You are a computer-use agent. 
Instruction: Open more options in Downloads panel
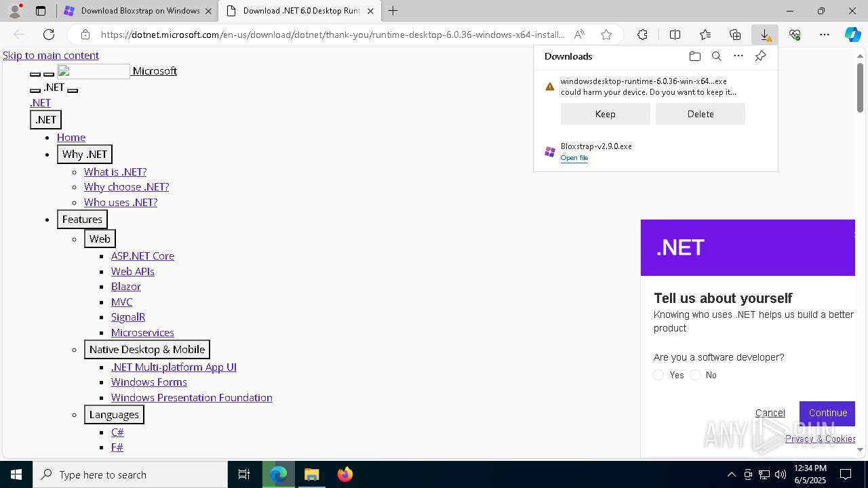(x=738, y=56)
